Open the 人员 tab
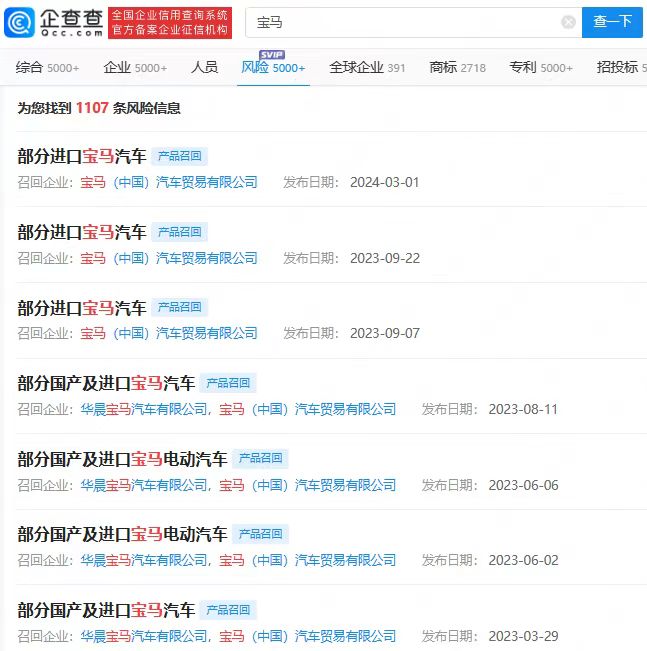Screen dimensions: 647x651 [204, 68]
